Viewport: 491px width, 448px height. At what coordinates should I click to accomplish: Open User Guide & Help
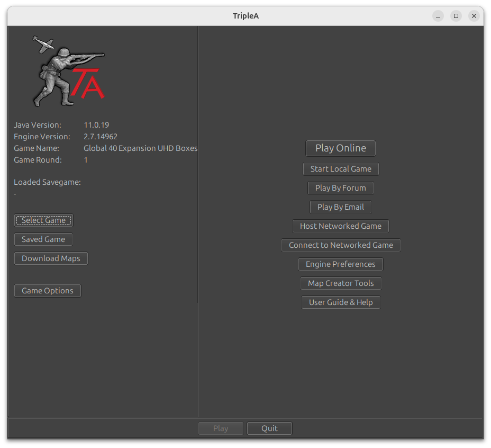(340, 302)
